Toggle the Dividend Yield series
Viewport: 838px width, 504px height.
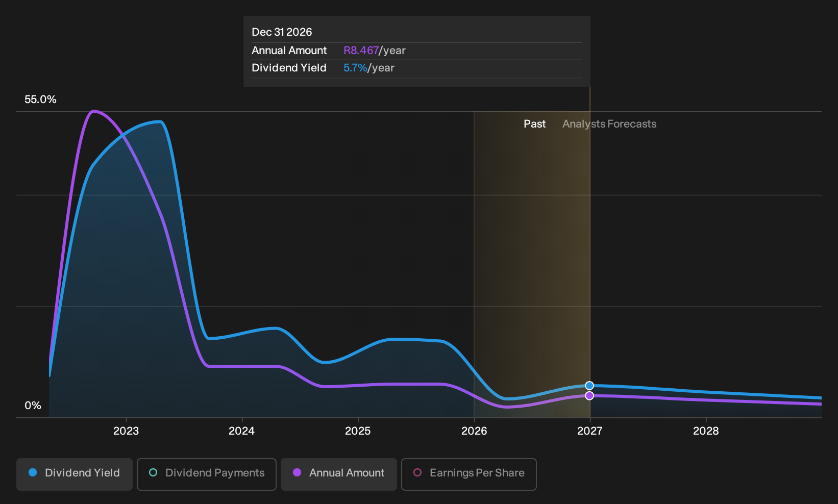click(x=75, y=474)
